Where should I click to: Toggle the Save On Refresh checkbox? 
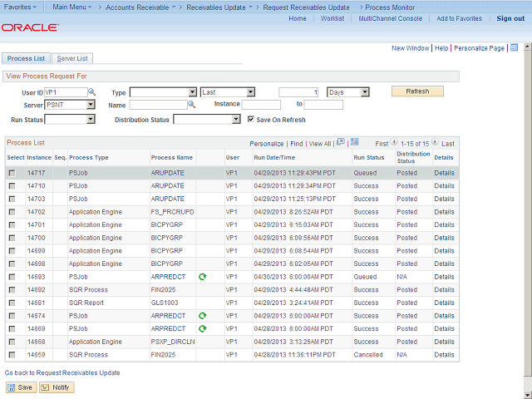(250, 120)
